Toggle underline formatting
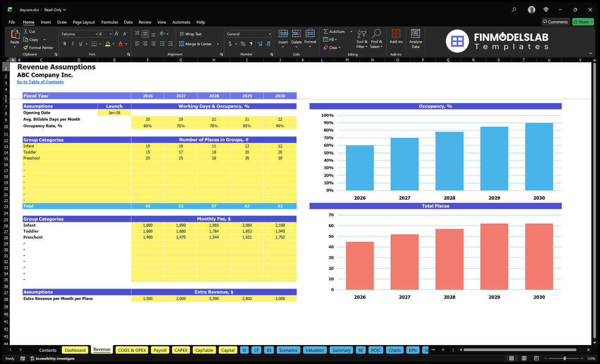600x364 pixels. tap(81, 44)
